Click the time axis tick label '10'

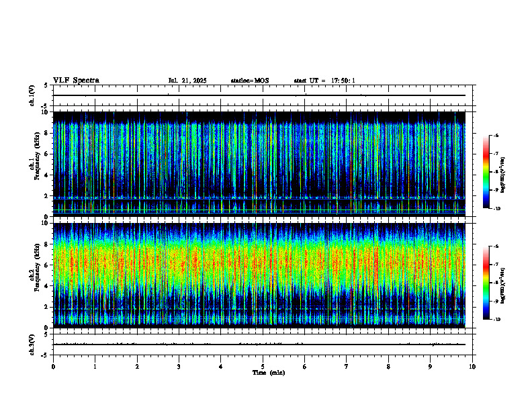(x=472, y=367)
